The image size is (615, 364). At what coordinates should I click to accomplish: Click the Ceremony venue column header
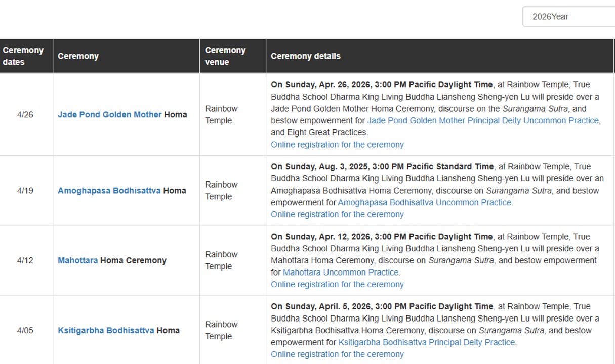pyautogui.click(x=225, y=56)
